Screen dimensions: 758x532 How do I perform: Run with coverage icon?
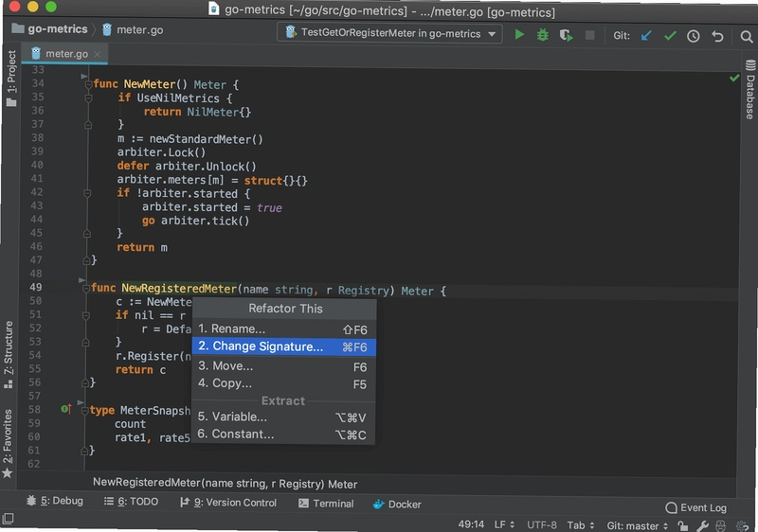[x=566, y=35]
